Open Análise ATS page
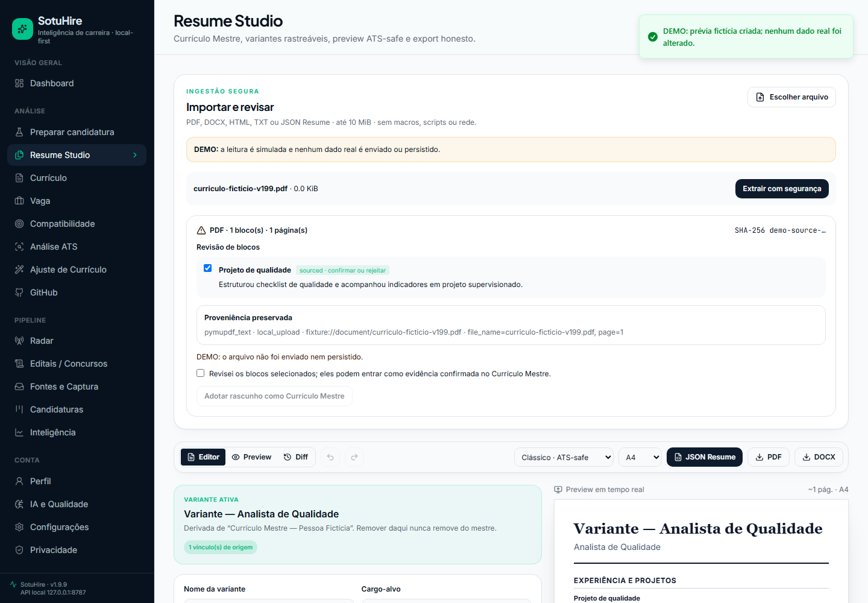This screenshot has height=603, width=868. pos(77,247)
